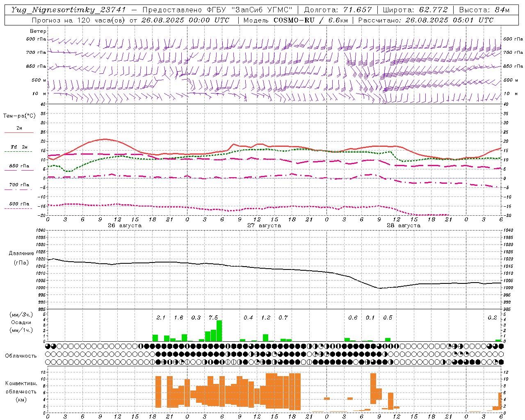The image size is (525, 420).
Task: Click the 1.6 precipitation total
Action: pos(178,317)
